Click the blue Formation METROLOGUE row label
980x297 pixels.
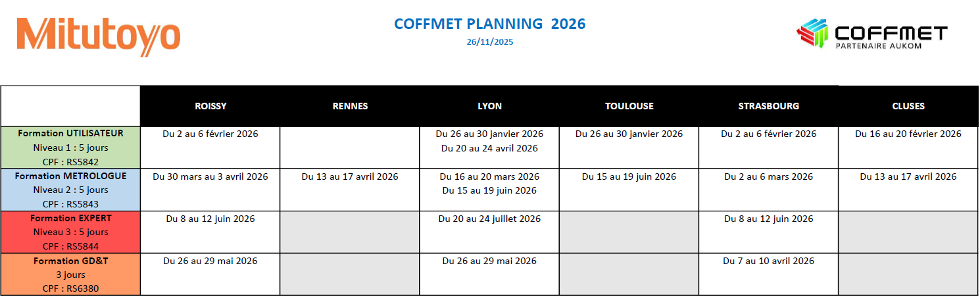pos(70,190)
